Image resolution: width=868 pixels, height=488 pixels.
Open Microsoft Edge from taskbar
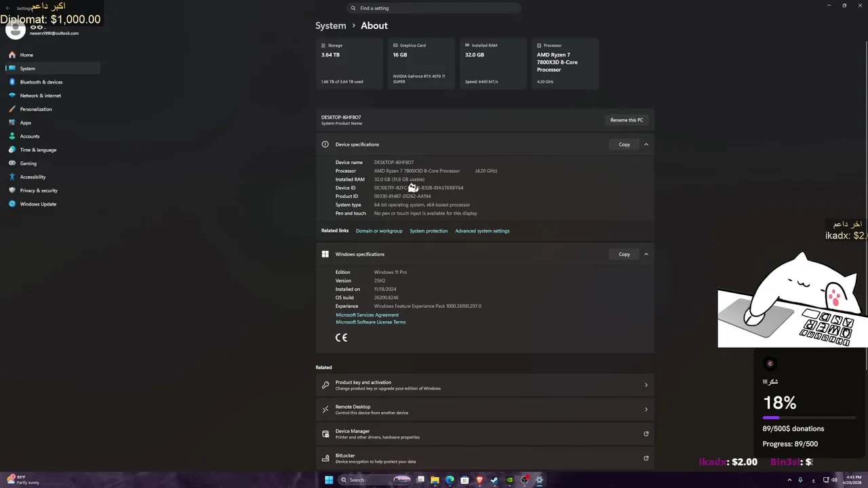click(450, 480)
